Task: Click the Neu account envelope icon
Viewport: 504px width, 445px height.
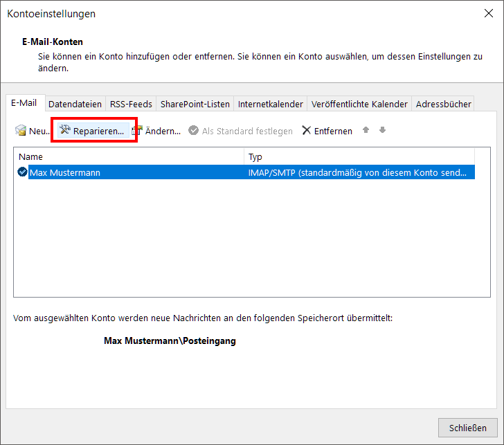Action: (x=21, y=131)
